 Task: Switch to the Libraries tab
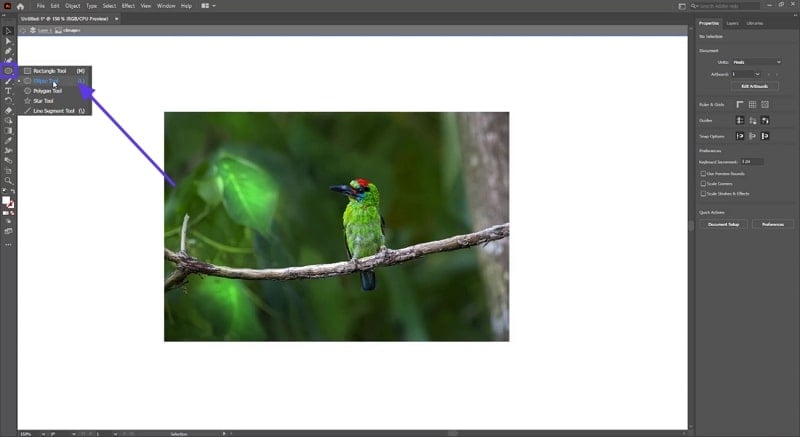pos(755,23)
